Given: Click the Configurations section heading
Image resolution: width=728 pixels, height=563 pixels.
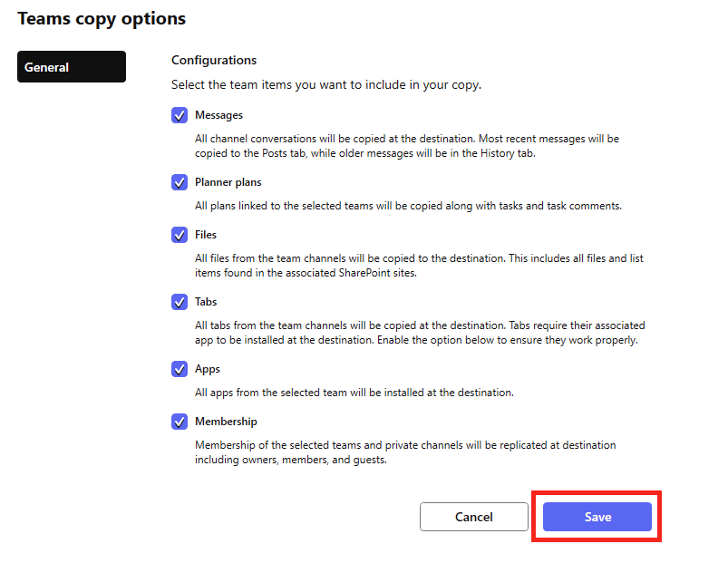Looking at the screenshot, I should 214,61.
